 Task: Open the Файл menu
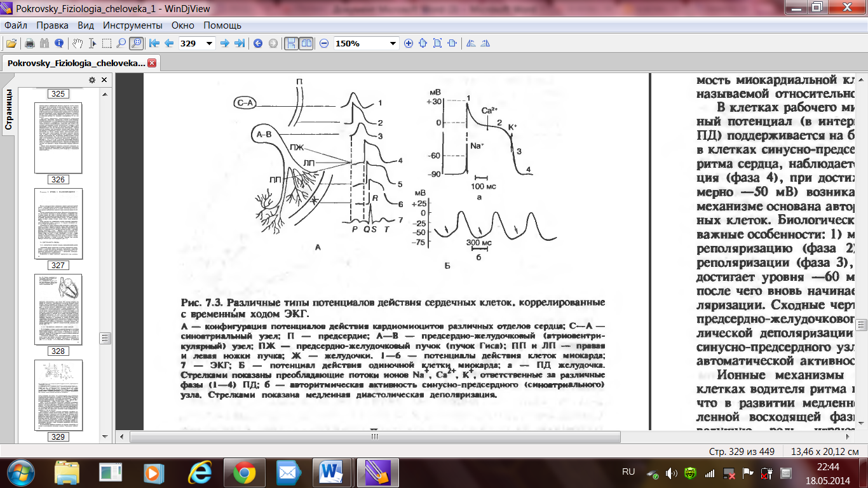(x=16, y=25)
